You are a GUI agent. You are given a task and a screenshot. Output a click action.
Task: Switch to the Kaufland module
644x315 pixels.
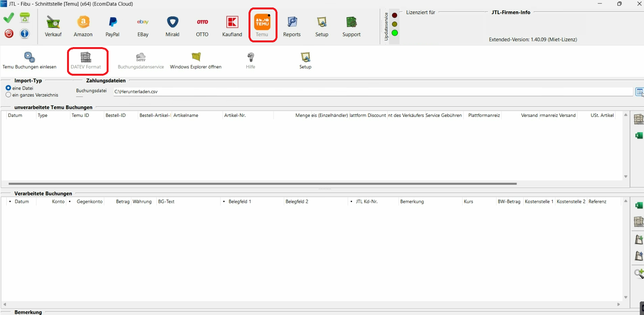232,26
